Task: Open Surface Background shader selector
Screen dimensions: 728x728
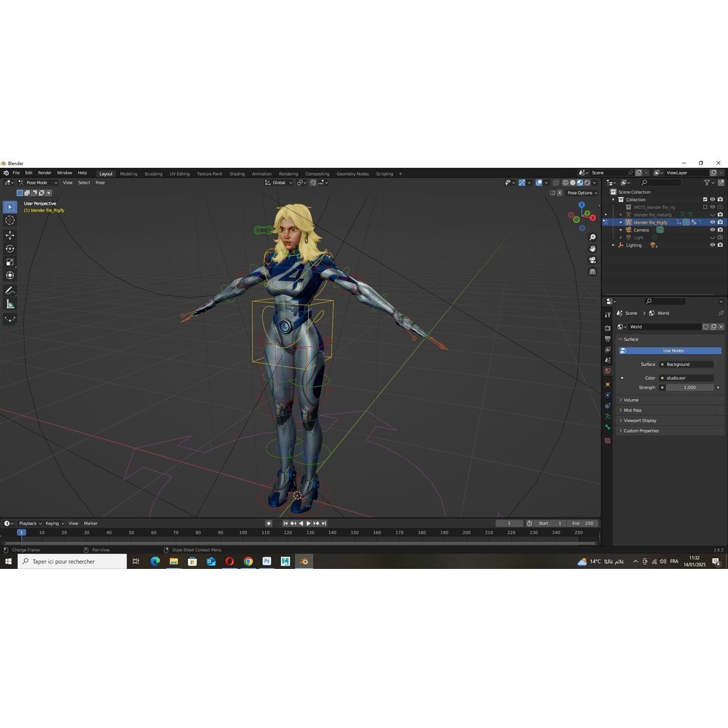Action: [686, 365]
